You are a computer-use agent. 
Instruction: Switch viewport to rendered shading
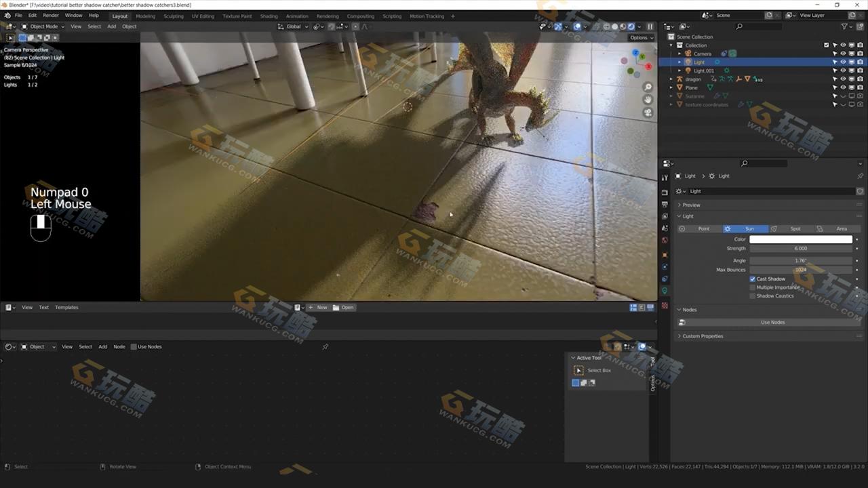631,26
